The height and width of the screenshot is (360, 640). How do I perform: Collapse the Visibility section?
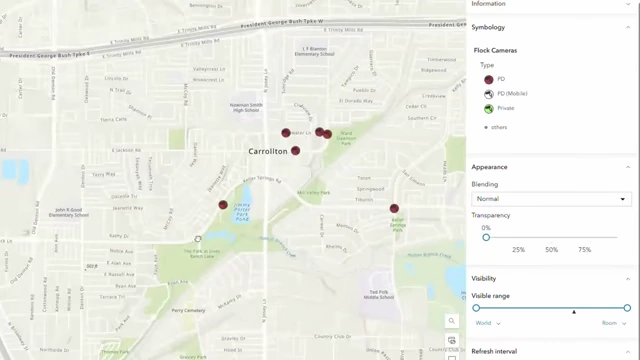pyautogui.click(x=628, y=279)
